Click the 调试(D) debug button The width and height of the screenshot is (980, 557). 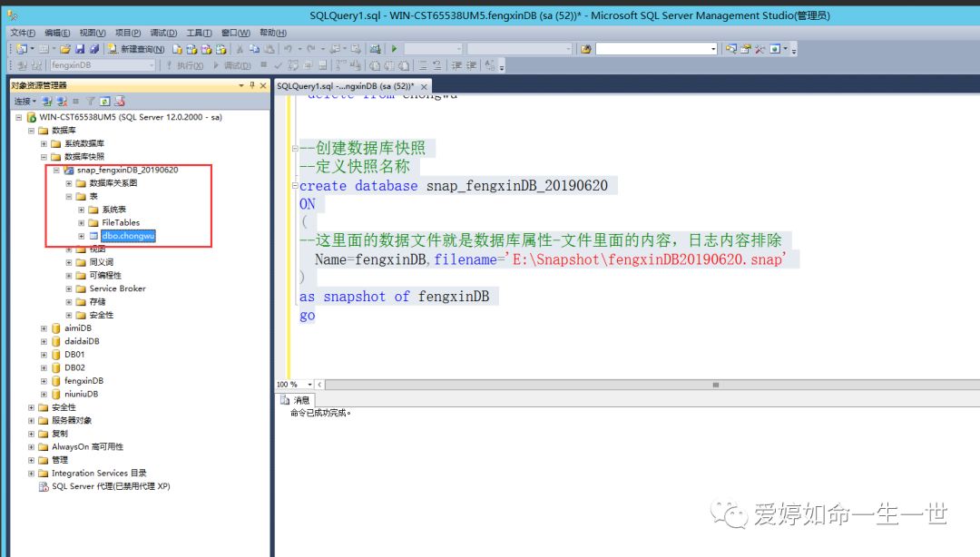[x=232, y=65]
